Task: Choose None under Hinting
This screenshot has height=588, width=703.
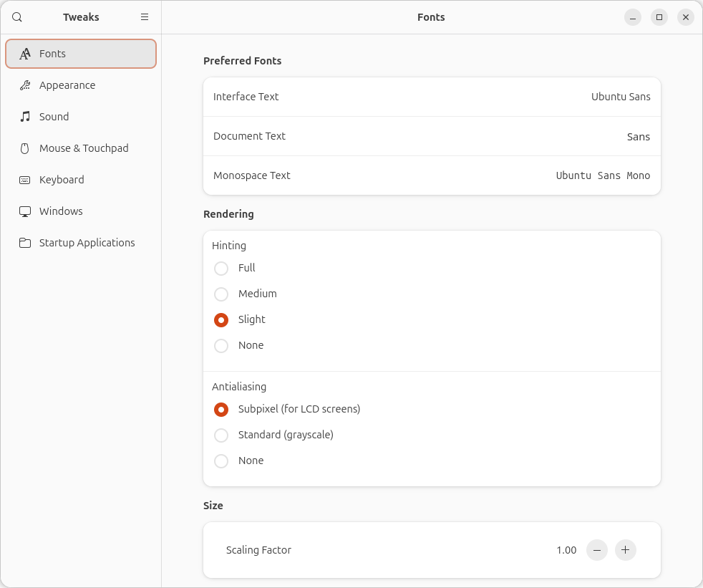Action: [x=221, y=346]
